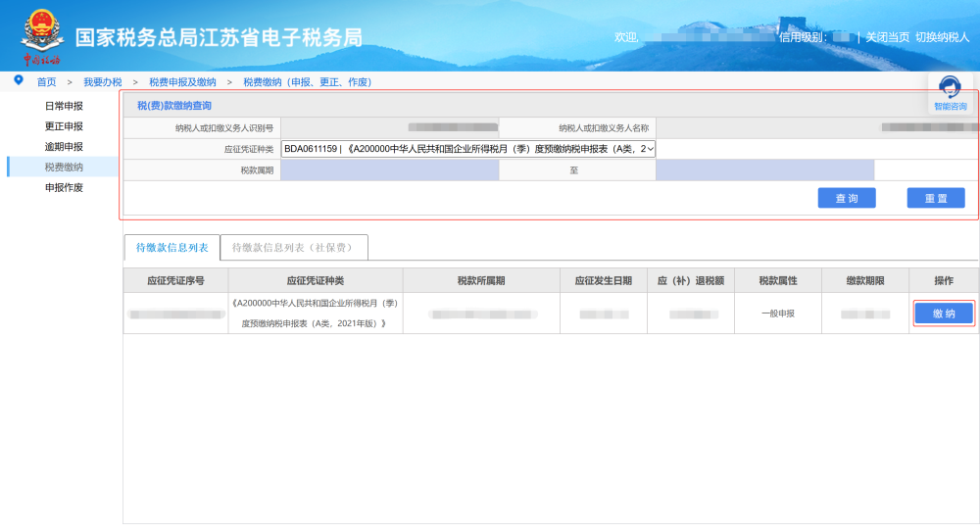Click the 国家税务总局江苏省电子税务局 site title

tap(219, 37)
